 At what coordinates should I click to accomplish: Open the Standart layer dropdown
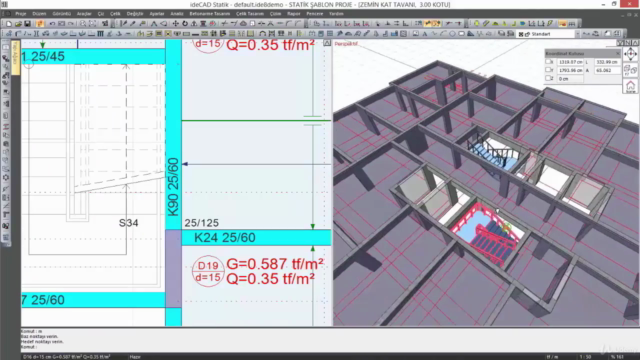578,34
